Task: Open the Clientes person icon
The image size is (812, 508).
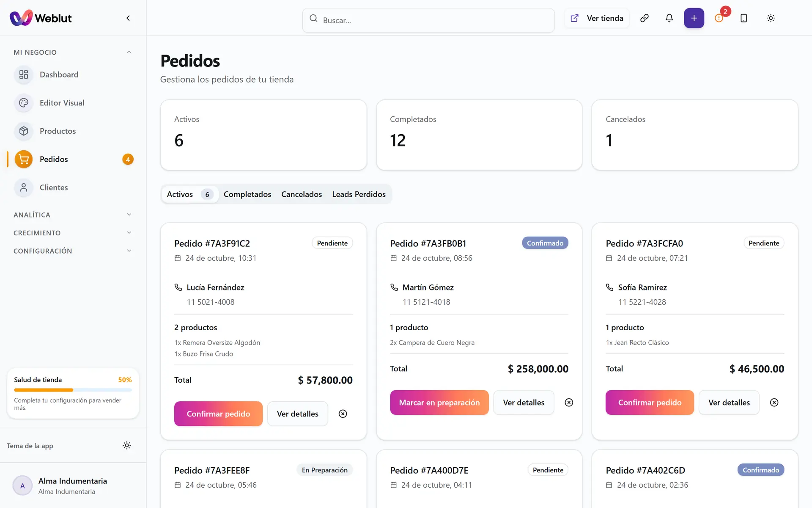Action: click(x=24, y=188)
